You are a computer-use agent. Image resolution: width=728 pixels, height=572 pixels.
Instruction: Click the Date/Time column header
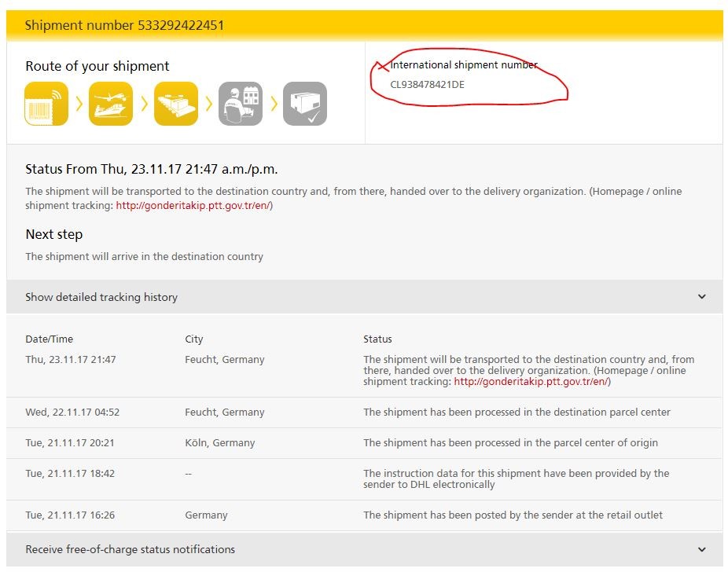50,339
